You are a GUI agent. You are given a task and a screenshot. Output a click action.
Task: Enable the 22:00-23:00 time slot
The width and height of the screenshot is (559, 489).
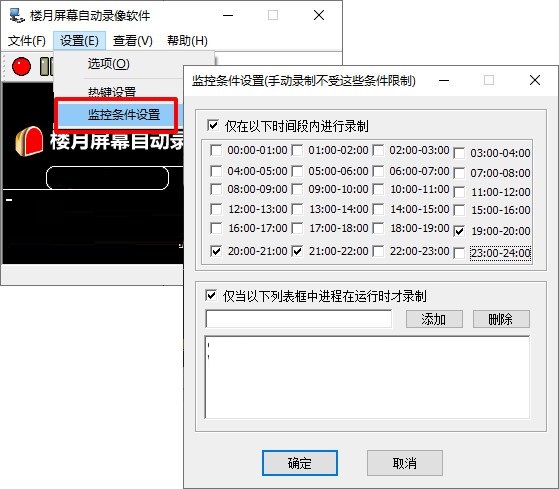(378, 251)
